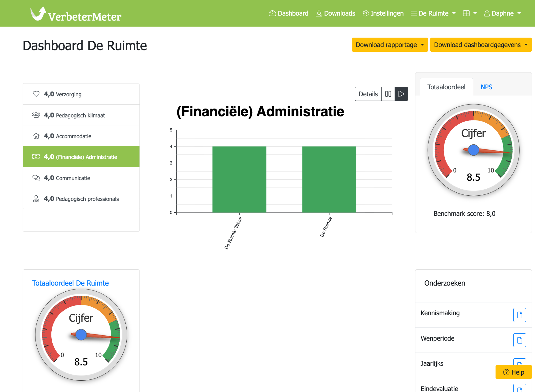Click the Totaaloordeel Cijfer gauge
The image size is (535, 392).
coord(474,150)
